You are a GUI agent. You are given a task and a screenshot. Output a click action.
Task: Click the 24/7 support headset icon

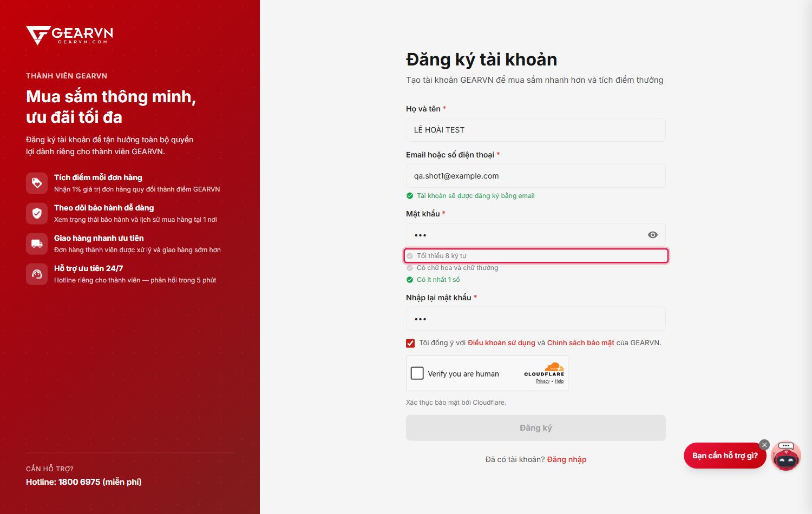point(37,274)
